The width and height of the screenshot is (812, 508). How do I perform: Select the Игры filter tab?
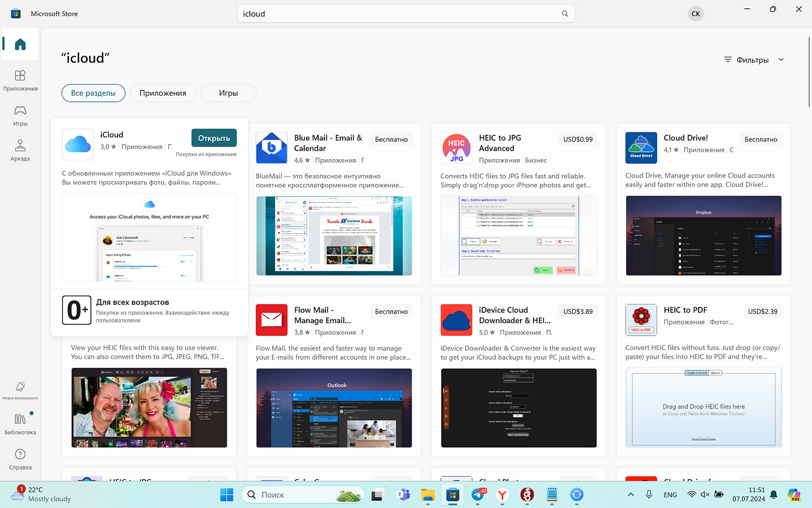coord(228,93)
